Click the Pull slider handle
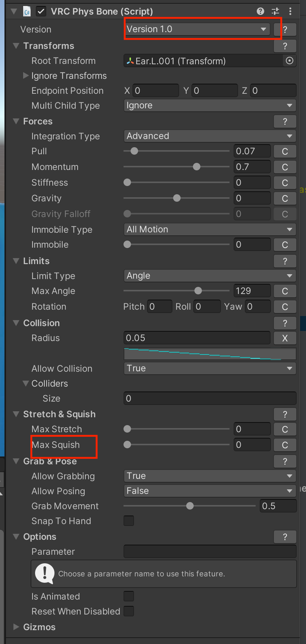 [134, 151]
